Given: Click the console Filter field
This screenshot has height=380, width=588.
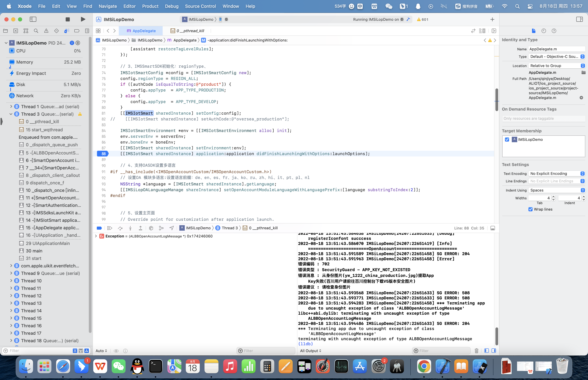Looking at the screenshot, I should point(441,351).
